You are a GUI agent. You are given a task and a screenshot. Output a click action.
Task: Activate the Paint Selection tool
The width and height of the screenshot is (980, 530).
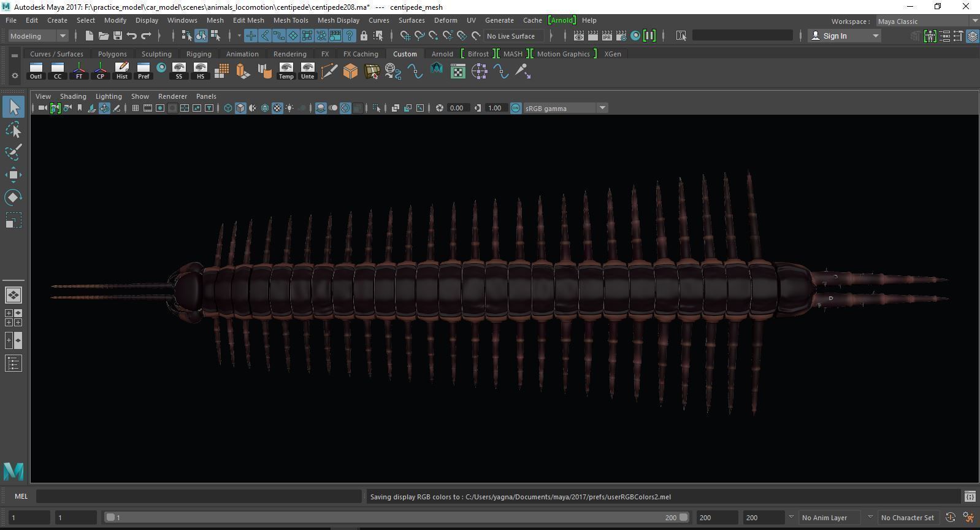(x=13, y=152)
